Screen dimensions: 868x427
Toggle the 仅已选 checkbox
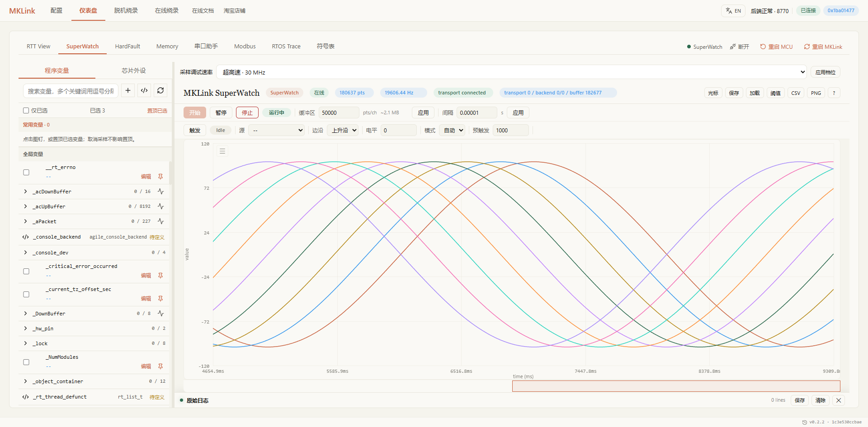26,110
